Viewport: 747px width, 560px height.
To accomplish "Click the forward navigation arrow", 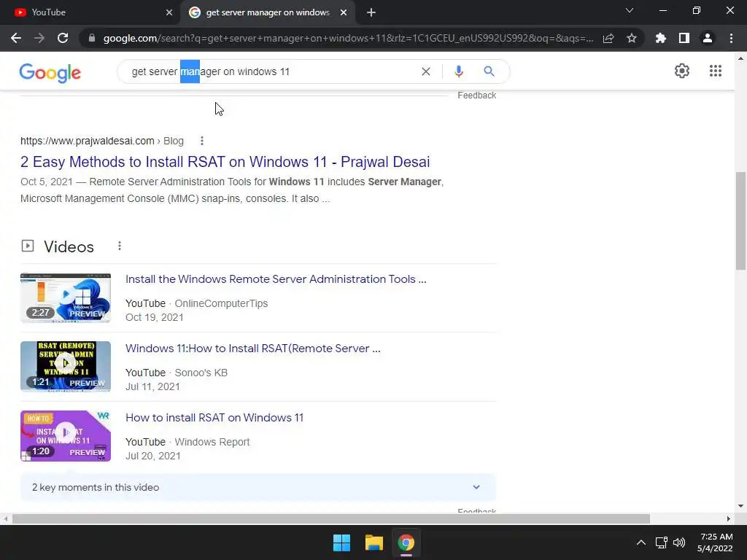I will pyautogui.click(x=39, y=38).
